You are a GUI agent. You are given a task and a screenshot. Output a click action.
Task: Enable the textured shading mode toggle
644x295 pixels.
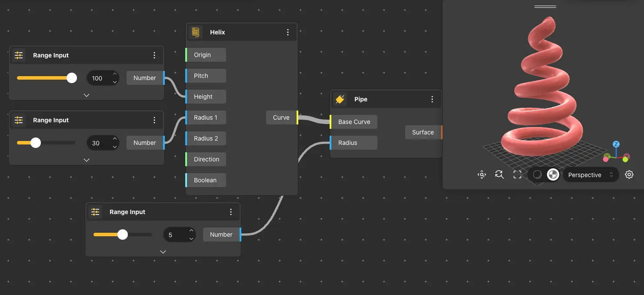pyautogui.click(x=553, y=175)
